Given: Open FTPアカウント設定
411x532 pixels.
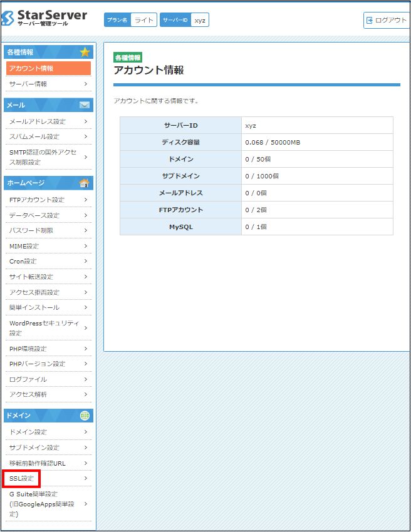Looking at the screenshot, I should 49,200.
